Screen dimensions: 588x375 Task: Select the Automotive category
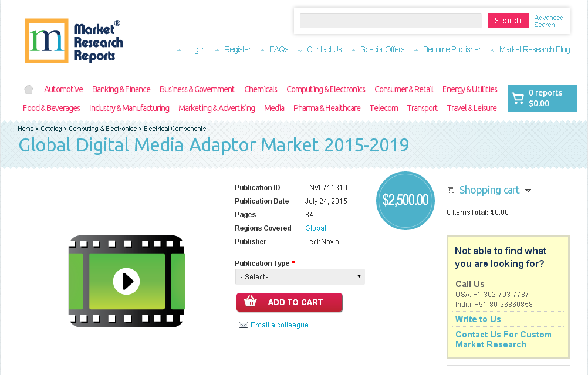point(63,89)
